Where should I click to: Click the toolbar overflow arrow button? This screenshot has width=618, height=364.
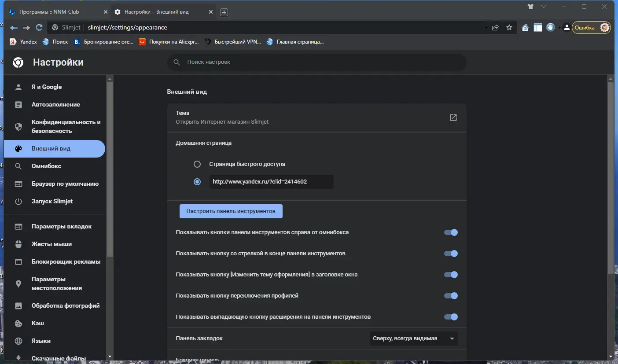click(x=560, y=28)
